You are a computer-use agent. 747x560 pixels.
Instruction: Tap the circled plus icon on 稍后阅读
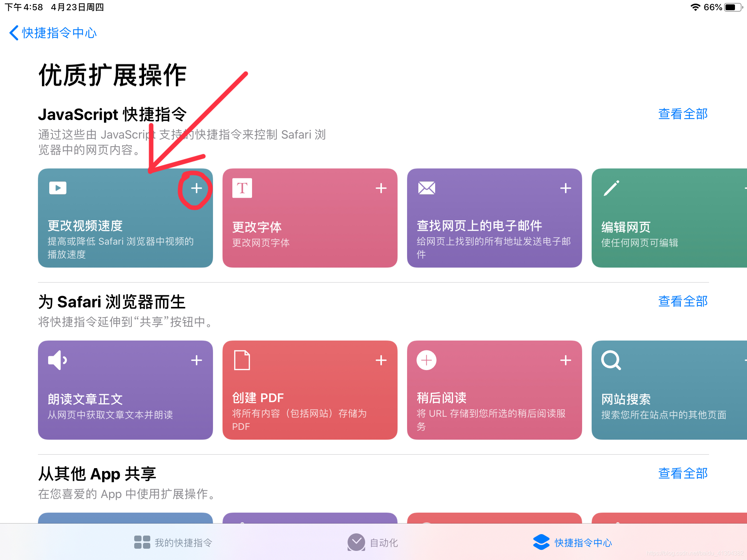pos(426,360)
